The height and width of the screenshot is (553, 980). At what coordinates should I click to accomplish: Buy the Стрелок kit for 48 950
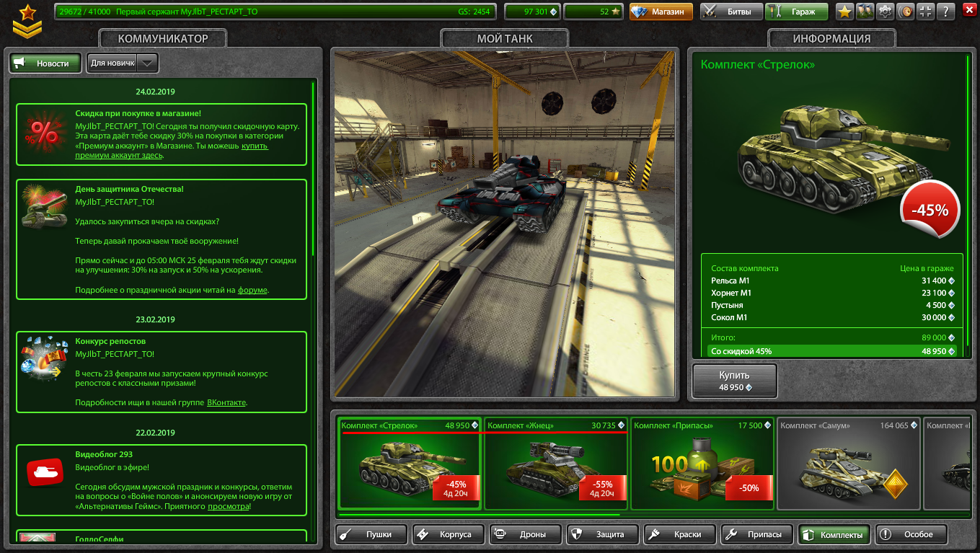tap(735, 381)
